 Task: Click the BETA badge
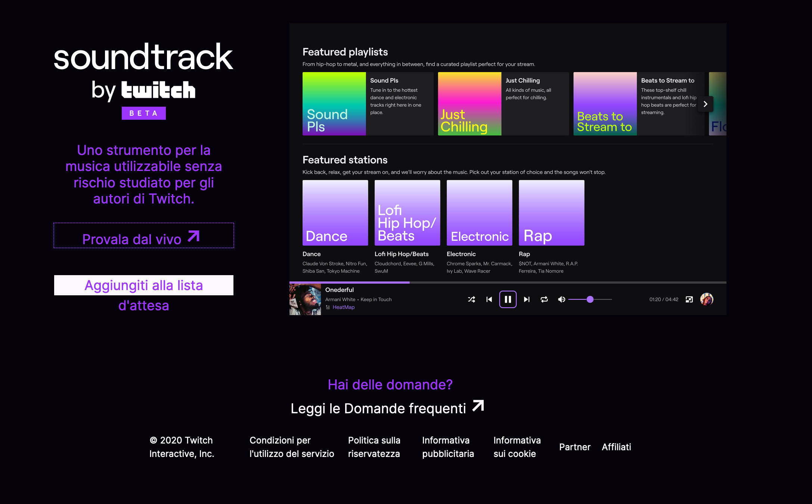tap(144, 113)
